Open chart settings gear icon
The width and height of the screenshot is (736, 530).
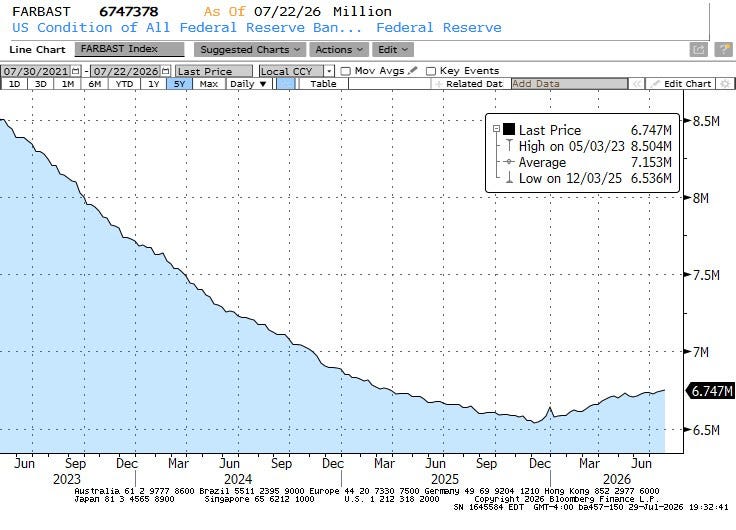click(x=725, y=84)
